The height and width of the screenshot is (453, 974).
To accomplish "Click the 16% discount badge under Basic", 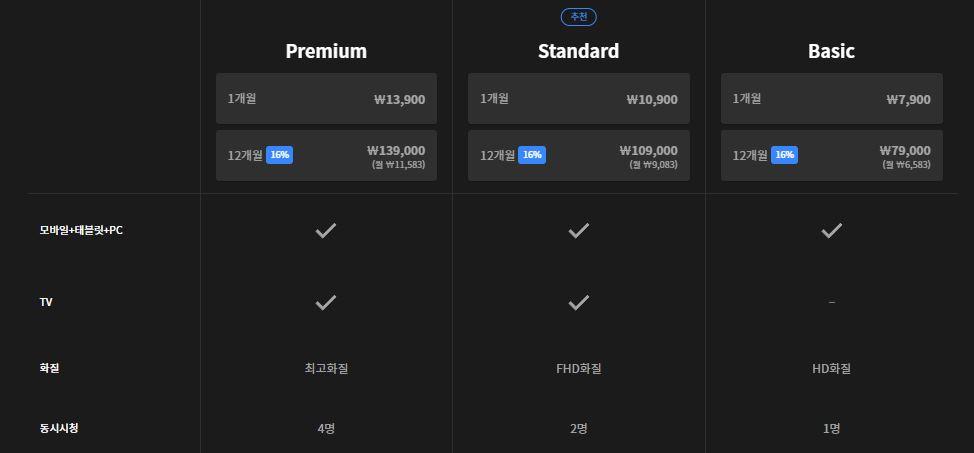I will pos(785,155).
